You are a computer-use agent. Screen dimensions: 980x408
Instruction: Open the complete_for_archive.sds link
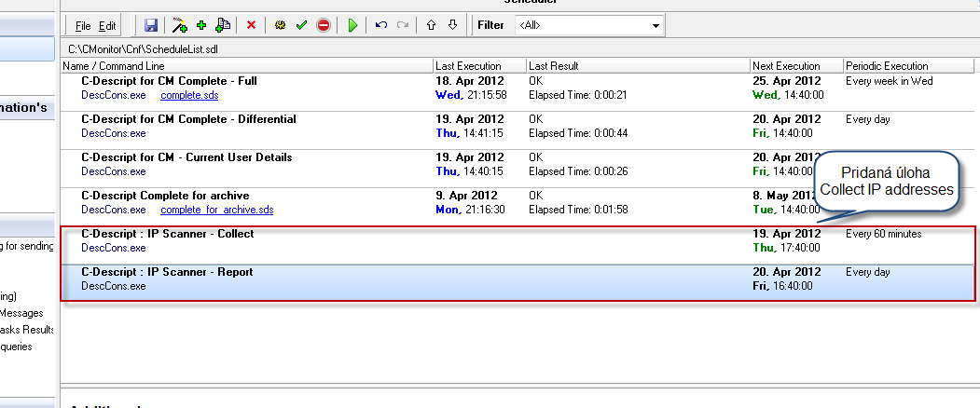(217, 210)
